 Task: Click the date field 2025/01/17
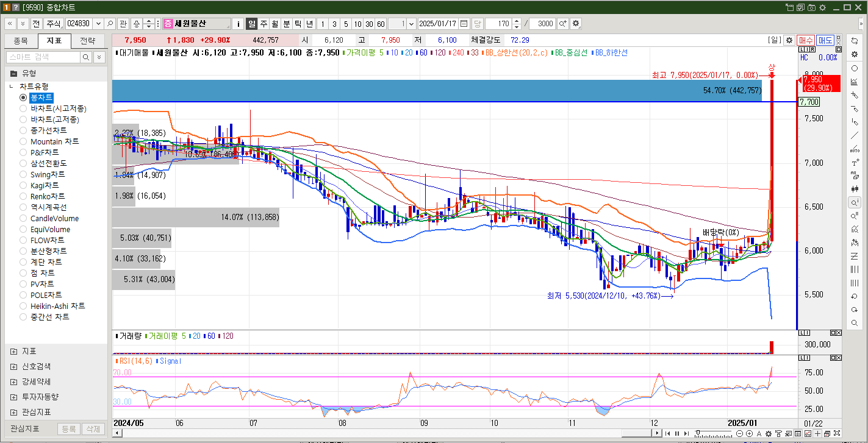(x=439, y=24)
